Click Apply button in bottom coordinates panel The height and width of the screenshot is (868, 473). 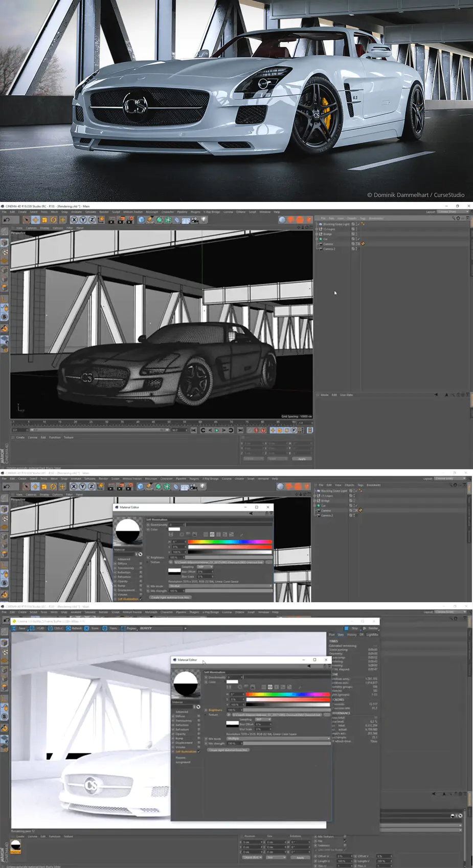coord(300,857)
